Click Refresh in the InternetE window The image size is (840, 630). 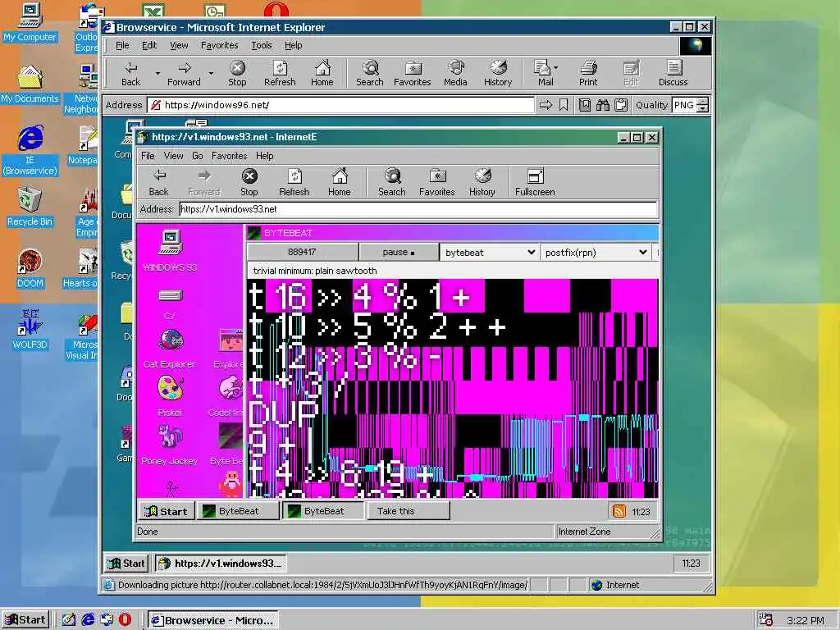(x=294, y=183)
